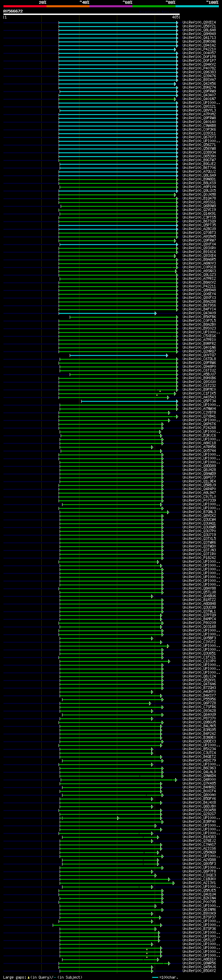Open hit UniRef100_Q8L6A8
Image resolution: width=222 pixels, height=980 pixels.
point(199,31)
